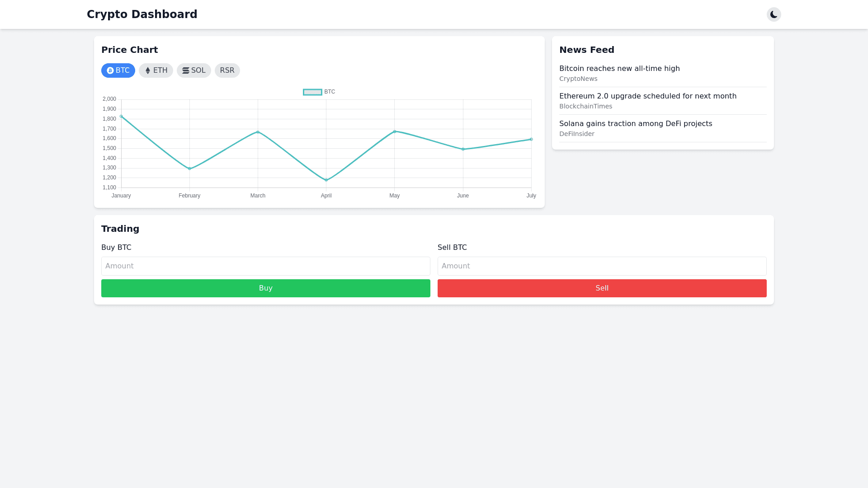Open Bitcoin reaches new all-time high article
Viewport: 868px width, 488px height.
coord(619,69)
